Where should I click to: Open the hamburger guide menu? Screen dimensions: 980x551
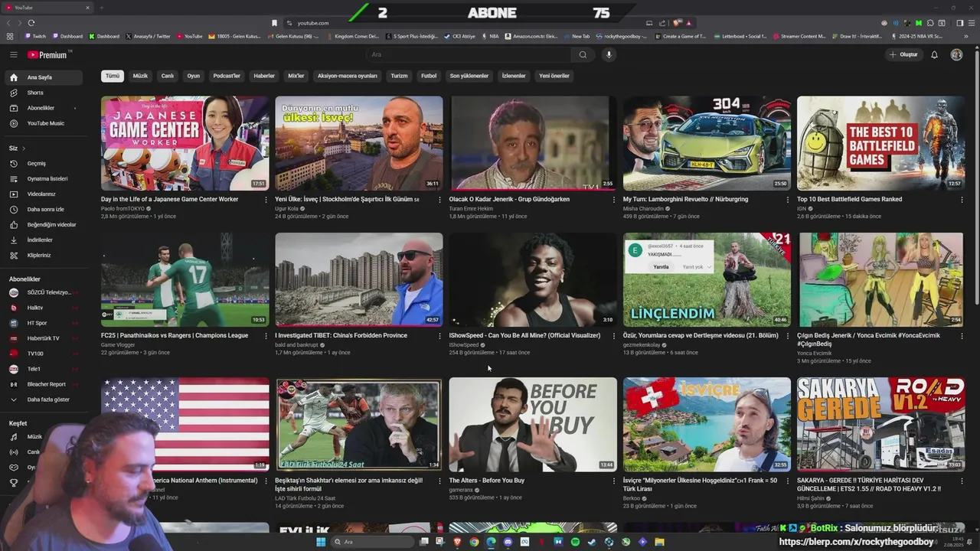coord(13,54)
